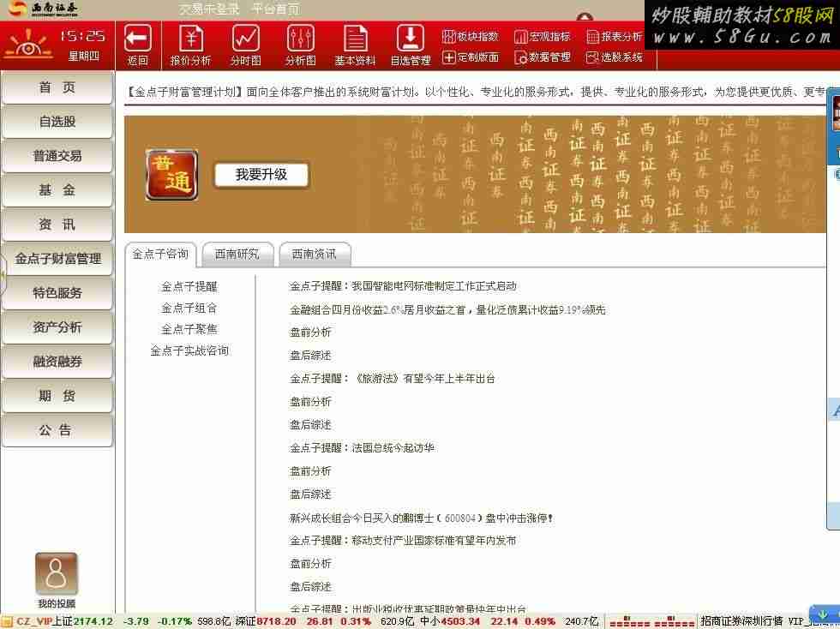Open 《旅游法》有望今年上半年出台 article
Screen dimensions: 840x629
pos(393,379)
